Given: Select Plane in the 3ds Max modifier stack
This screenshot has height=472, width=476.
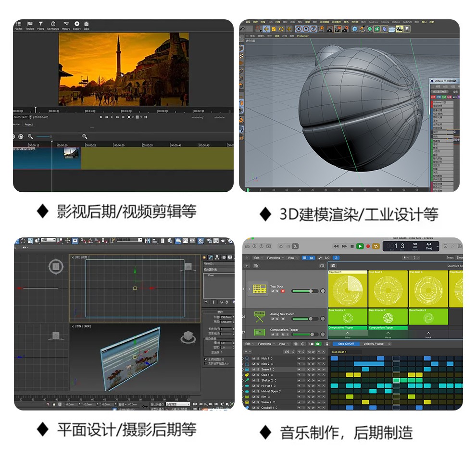Looking at the screenshot, I should pos(211,275).
